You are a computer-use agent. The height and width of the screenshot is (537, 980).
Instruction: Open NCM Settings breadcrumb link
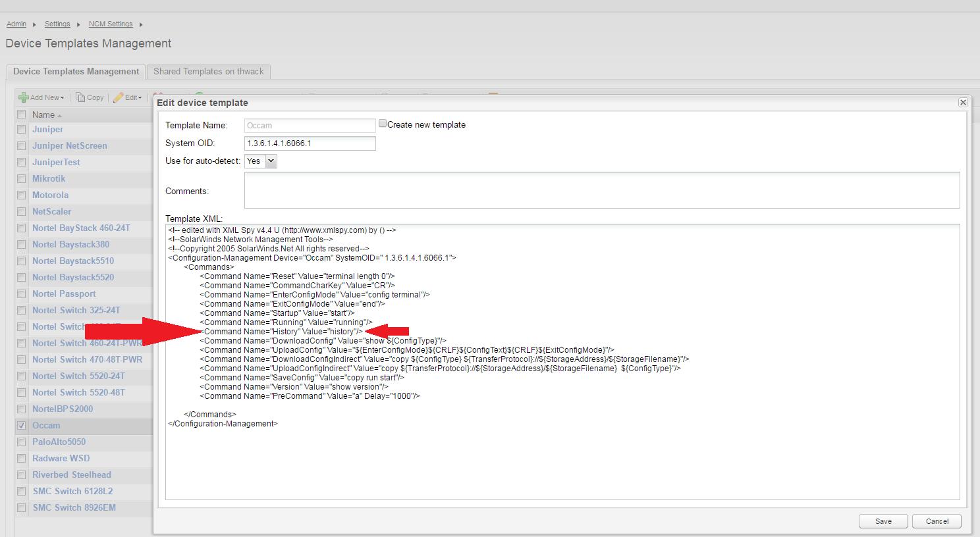[x=111, y=24]
